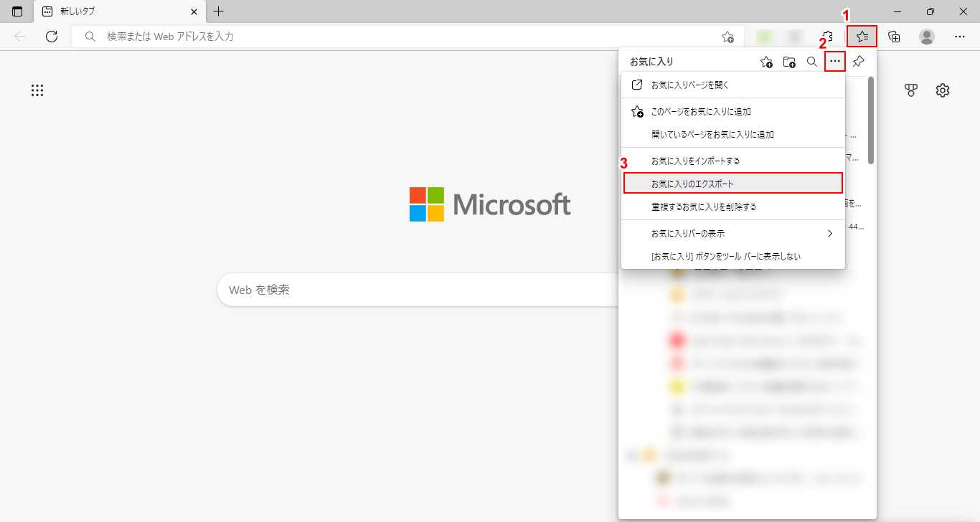Close the 新しいタブ tab

pyautogui.click(x=194, y=11)
